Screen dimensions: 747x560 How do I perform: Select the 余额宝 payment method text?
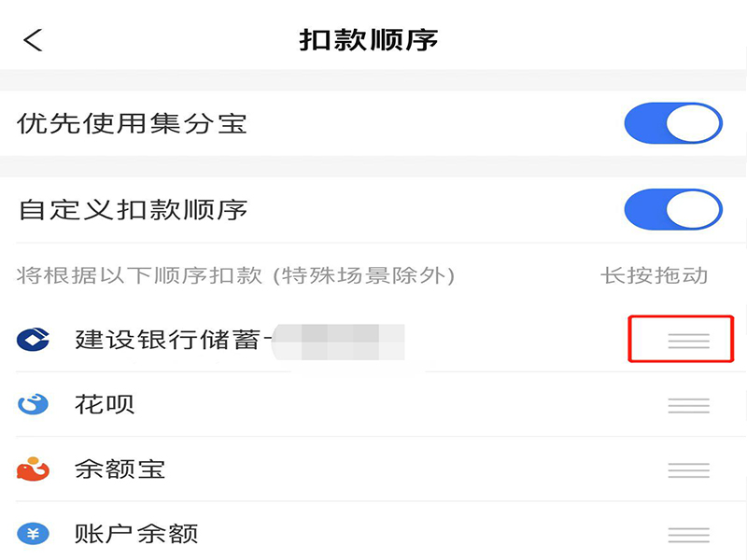[120, 469]
